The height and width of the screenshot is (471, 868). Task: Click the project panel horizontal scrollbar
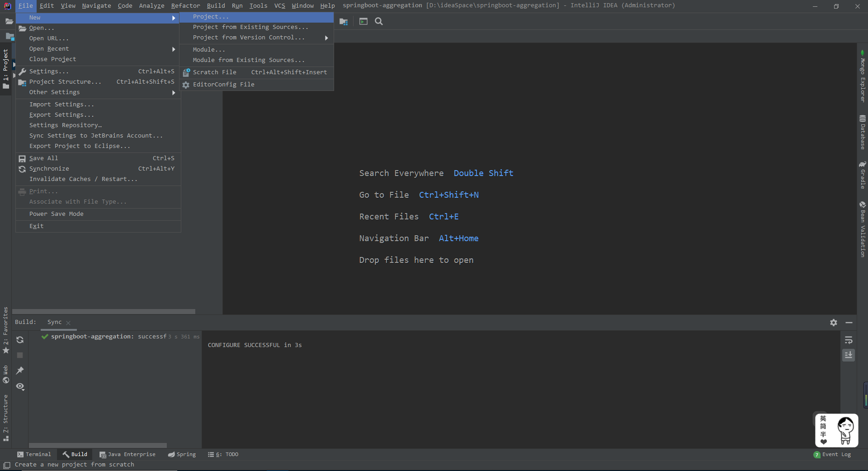pos(104,311)
